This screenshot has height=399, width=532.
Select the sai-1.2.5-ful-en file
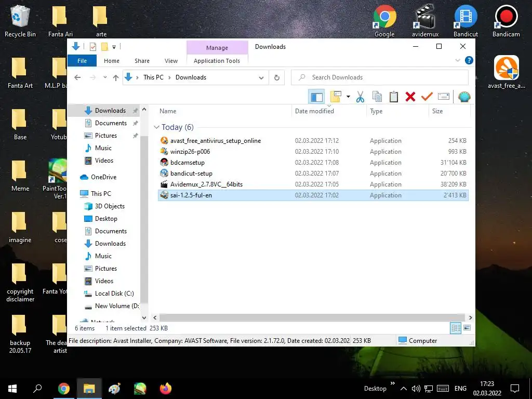(x=313, y=195)
